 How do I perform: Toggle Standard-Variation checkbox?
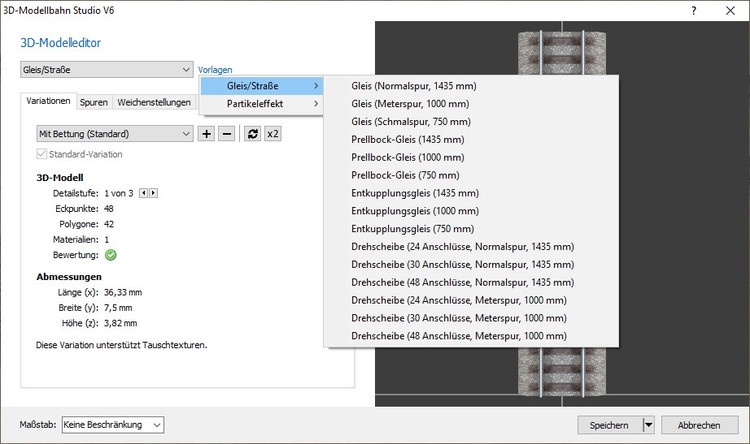click(42, 154)
